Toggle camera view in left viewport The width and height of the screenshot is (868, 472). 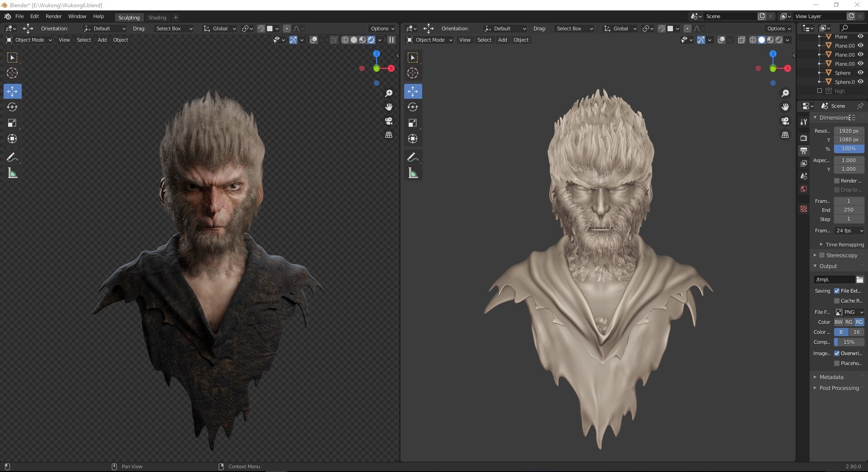click(x=389, y=121)
